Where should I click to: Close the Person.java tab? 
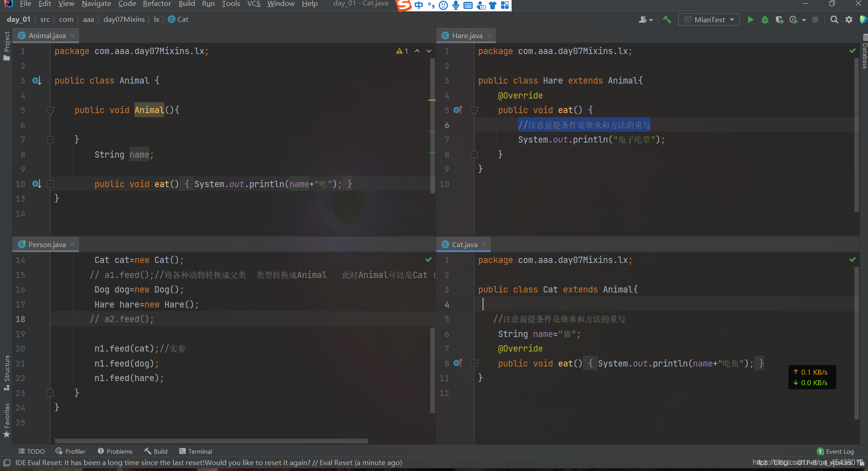tap(72, 244)
